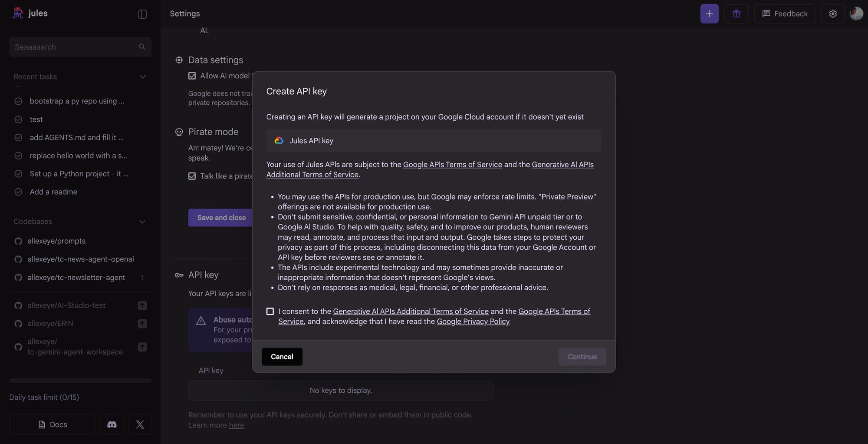The image size is (868, 444).
Task: Open the Google Privacy Policy link
Action: tap(473, 321)
